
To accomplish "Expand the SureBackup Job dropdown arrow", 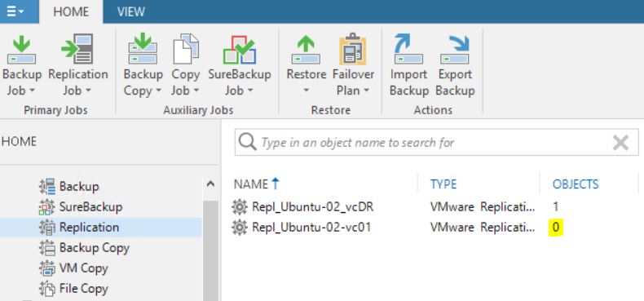I will pyautogui.click(x=250, y=91).
